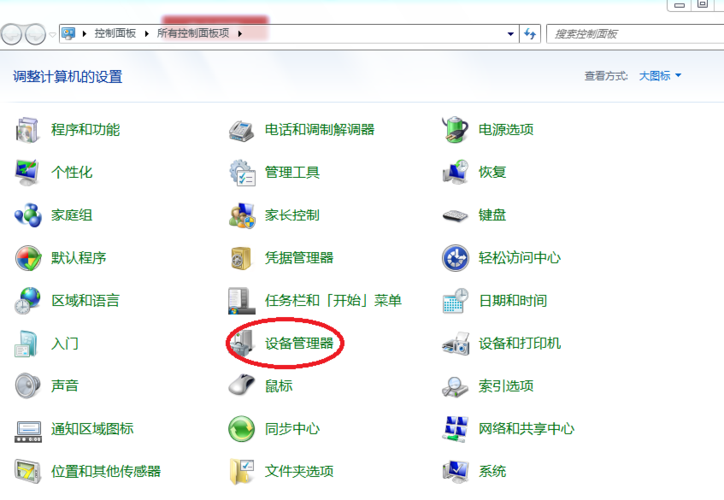
Task: Click the 位置和其他传感器 icon
Action: click(x=28, y=471)
